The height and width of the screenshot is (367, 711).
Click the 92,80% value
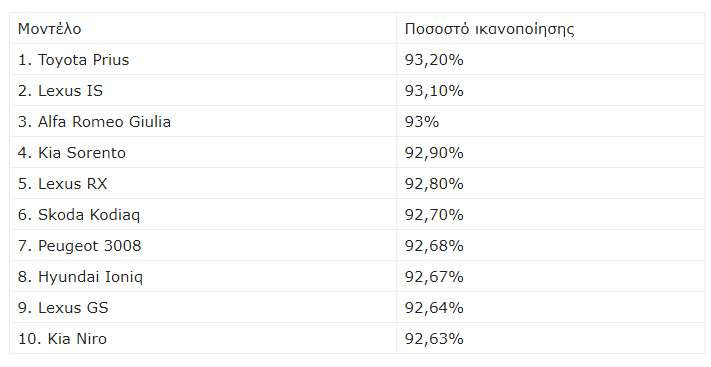pos(434,183)
